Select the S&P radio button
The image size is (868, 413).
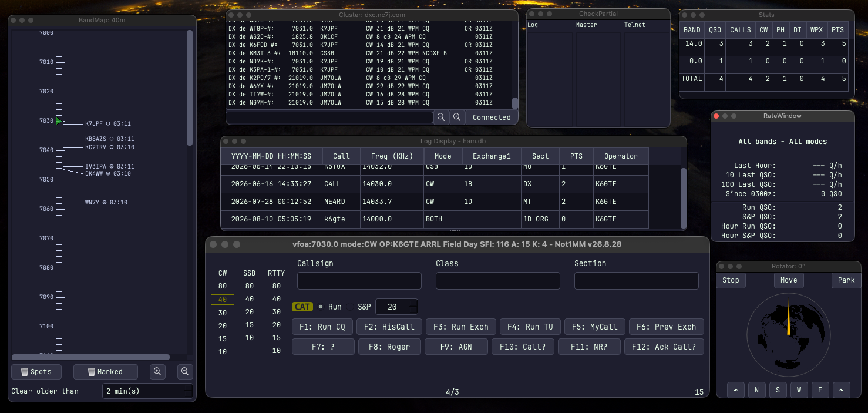coord(359,307)
